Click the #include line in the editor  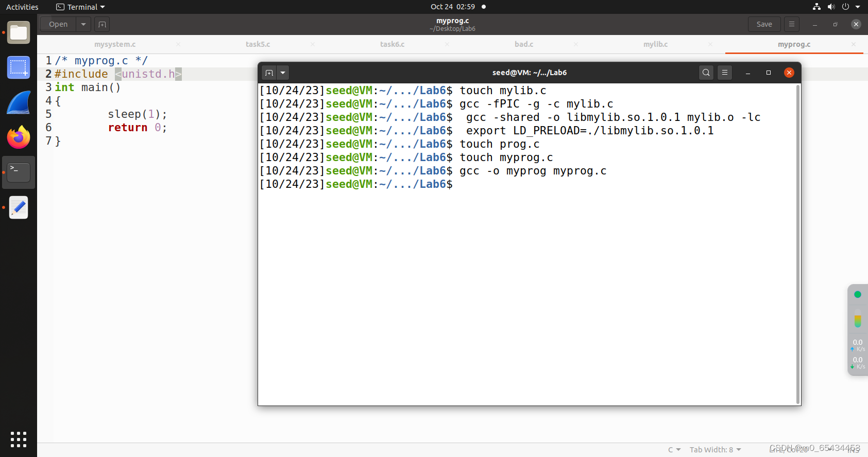coord(118,74)
